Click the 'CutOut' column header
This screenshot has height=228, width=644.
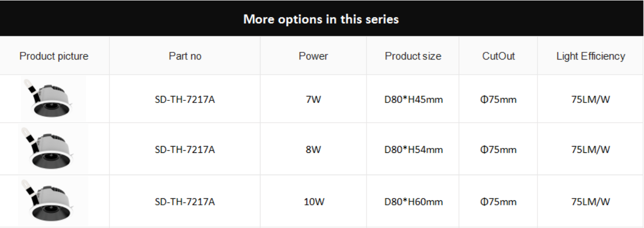click(498, 56)
